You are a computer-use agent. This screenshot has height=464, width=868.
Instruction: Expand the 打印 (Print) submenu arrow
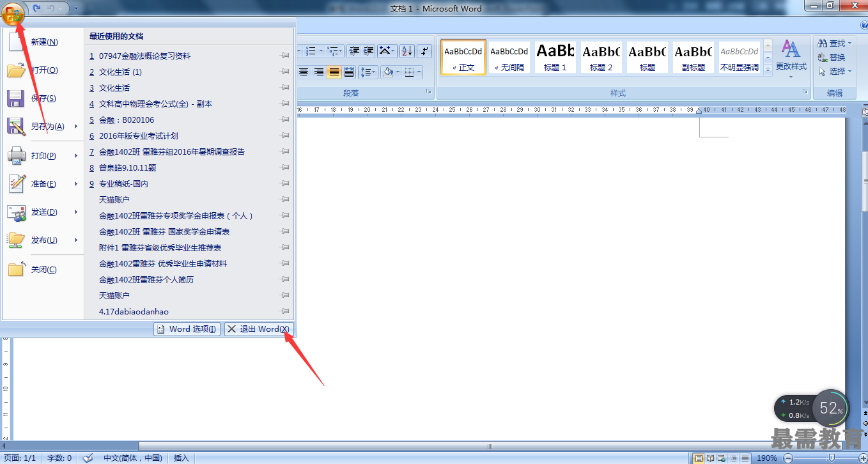click(76, 156)
